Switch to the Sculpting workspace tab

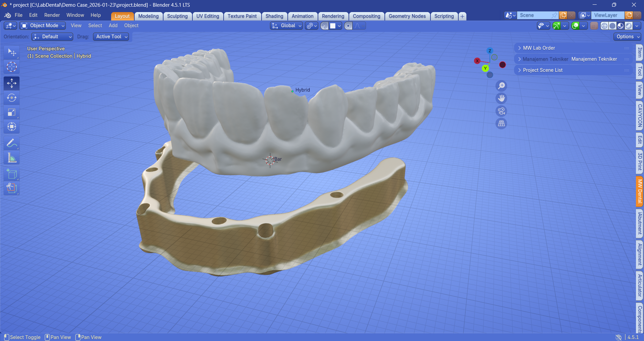coord(177,16)
